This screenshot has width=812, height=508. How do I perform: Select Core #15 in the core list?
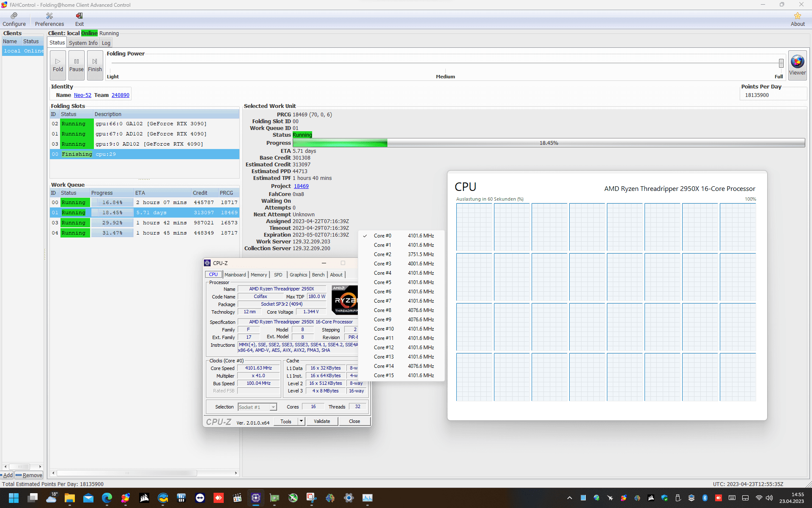(401, 375)
